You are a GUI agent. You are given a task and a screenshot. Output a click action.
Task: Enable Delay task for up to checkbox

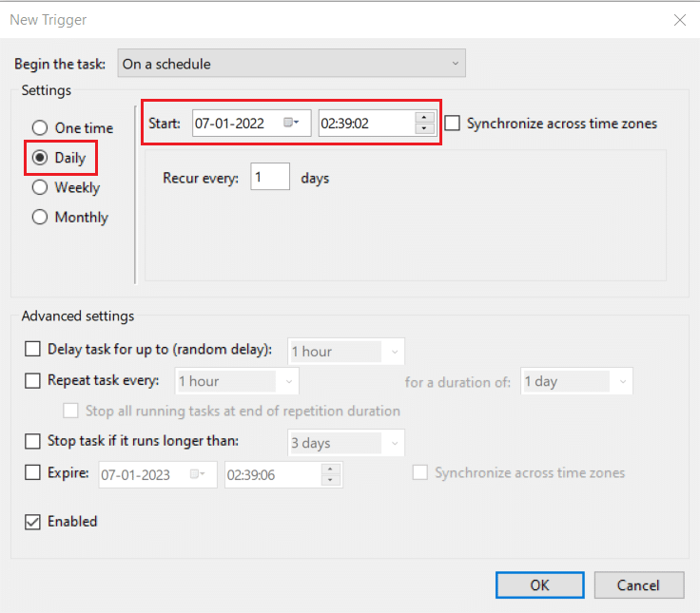tap(32, 351)
